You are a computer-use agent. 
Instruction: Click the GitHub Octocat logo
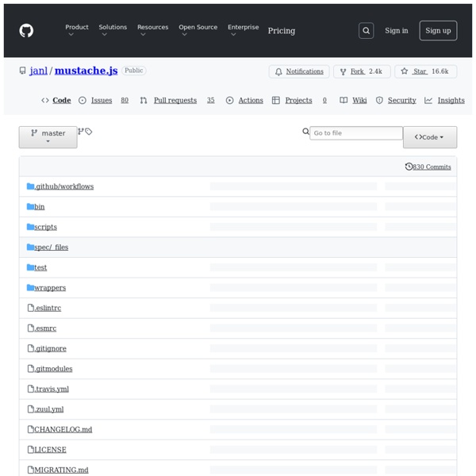[26, 31]
